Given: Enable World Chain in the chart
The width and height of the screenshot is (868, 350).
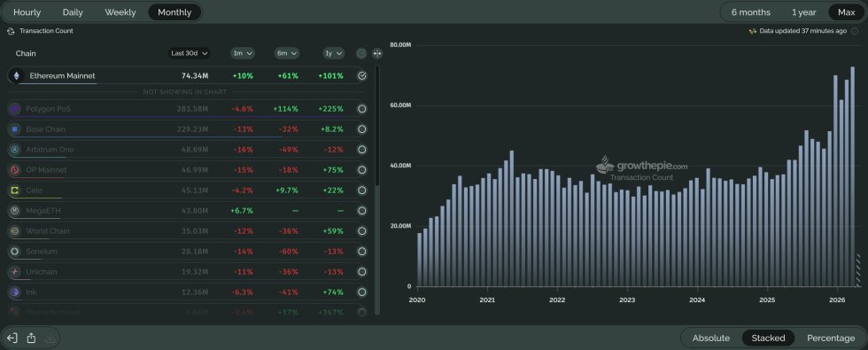Looking at the screenshot, I should 362,231.
